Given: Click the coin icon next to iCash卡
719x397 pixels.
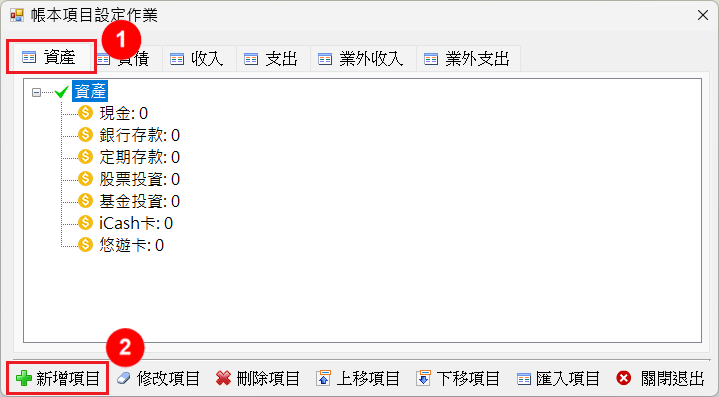Looking at the screenshot, I should pos(85,222).
